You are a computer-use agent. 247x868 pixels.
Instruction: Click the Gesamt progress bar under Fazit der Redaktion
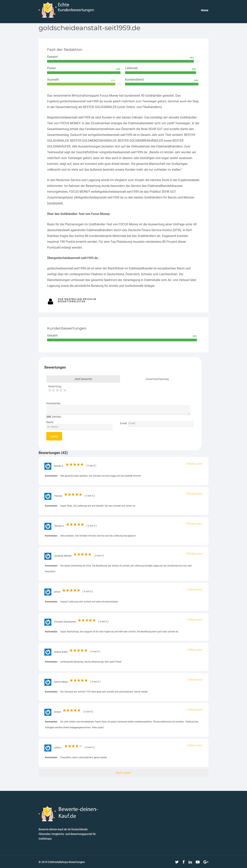tap(123, 61)
